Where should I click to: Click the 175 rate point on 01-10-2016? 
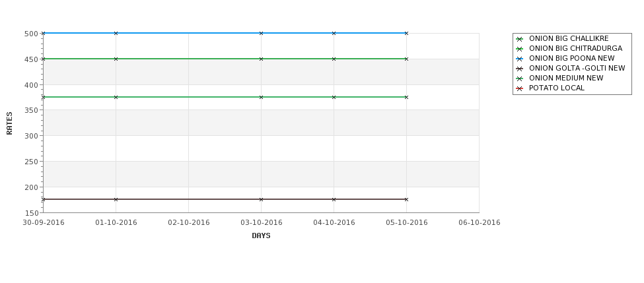(x=116, y=199)
